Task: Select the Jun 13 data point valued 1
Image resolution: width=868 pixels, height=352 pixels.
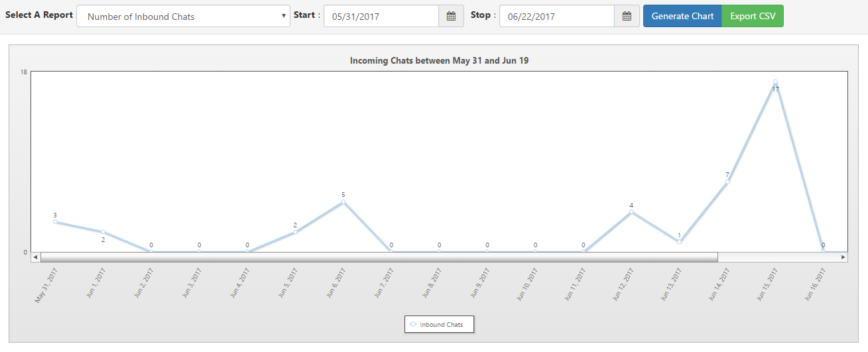Action: 679,242
